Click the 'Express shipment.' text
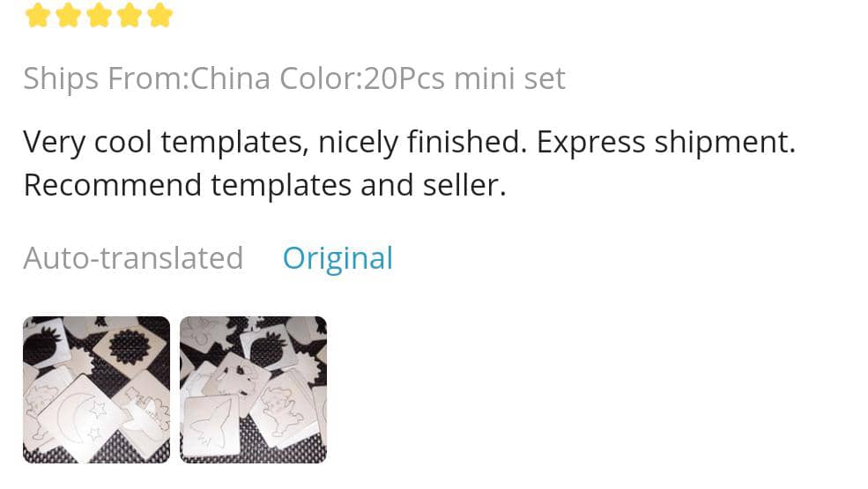The image size is (868, 489). pos(665,142)
